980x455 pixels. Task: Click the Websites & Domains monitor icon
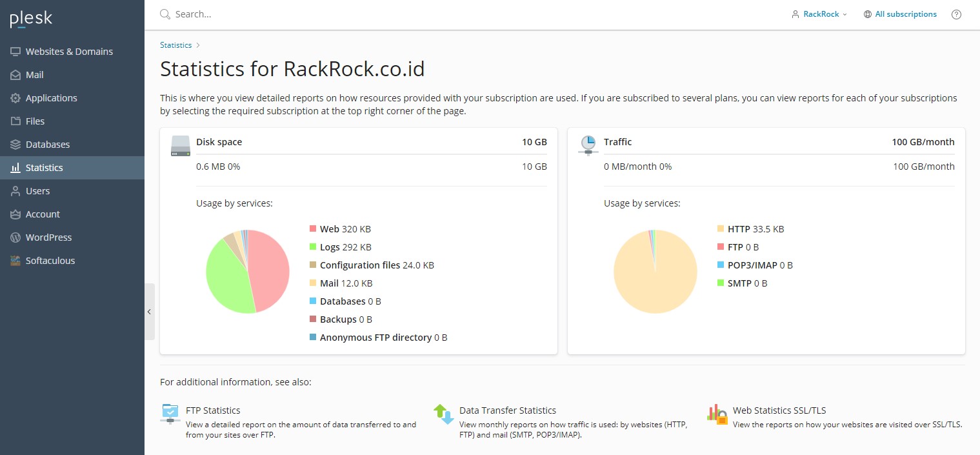(x=15, y=52)
